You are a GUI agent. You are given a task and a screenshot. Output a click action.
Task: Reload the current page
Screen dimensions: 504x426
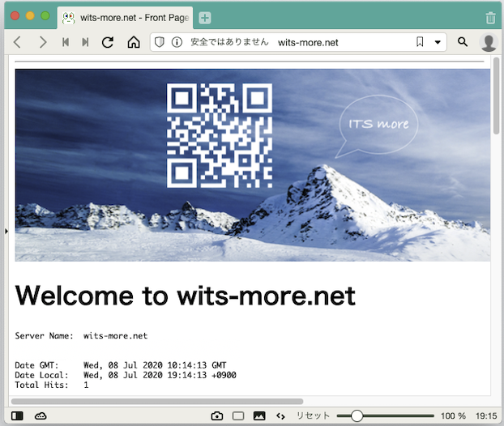(x=108, y=42)
